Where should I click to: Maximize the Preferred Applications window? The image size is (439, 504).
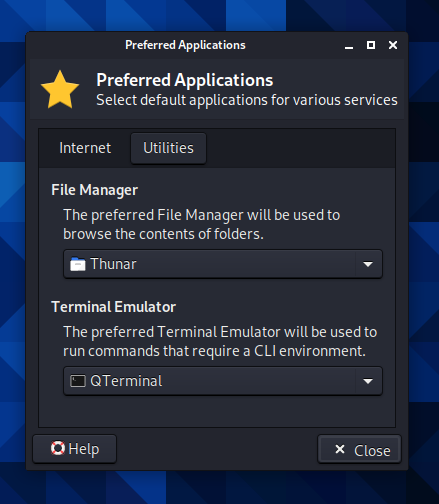pyautogui.click(x=371, y=45)
